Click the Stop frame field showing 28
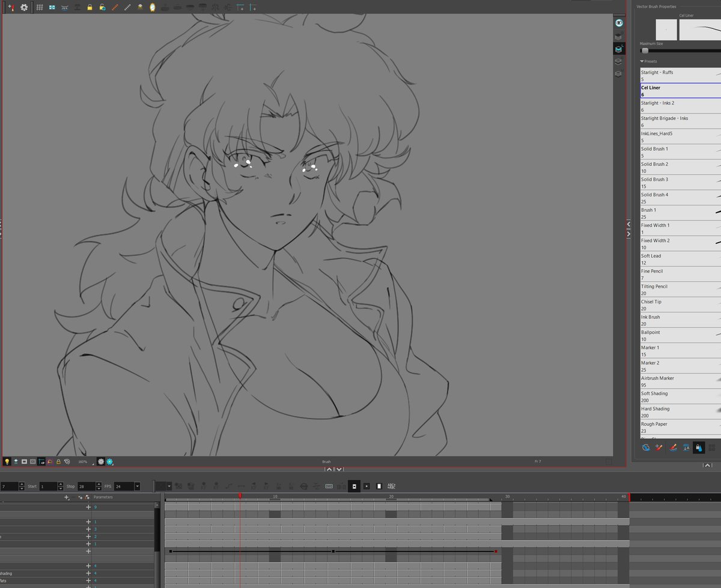 86,486
